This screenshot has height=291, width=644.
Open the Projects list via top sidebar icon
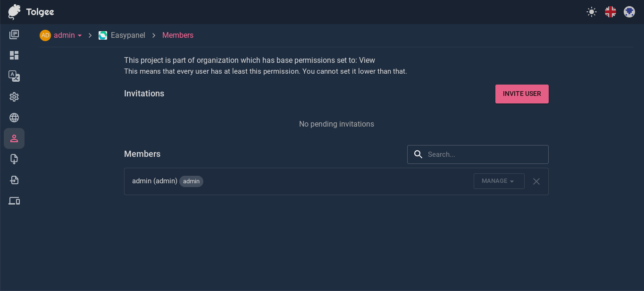[x=14, y=34]
